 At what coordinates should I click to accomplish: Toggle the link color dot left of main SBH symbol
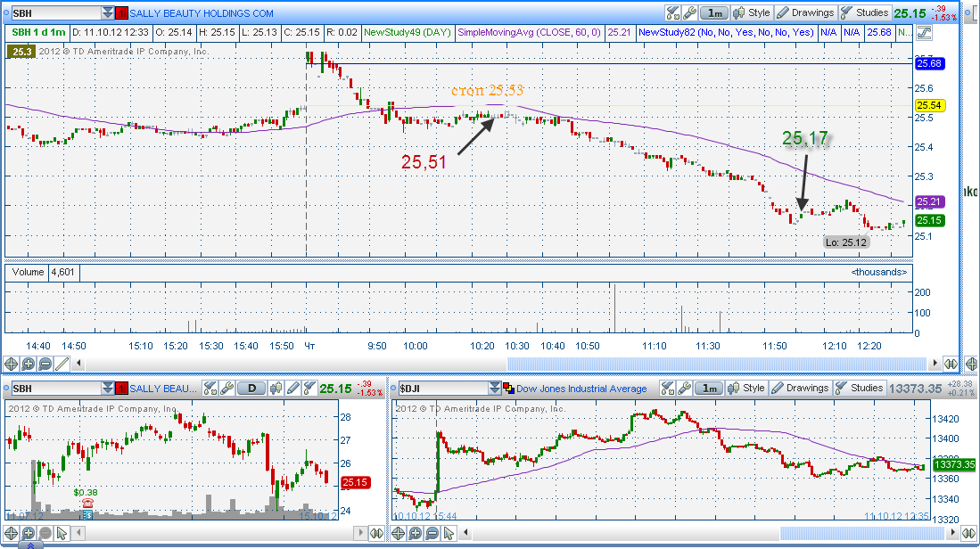6,13
